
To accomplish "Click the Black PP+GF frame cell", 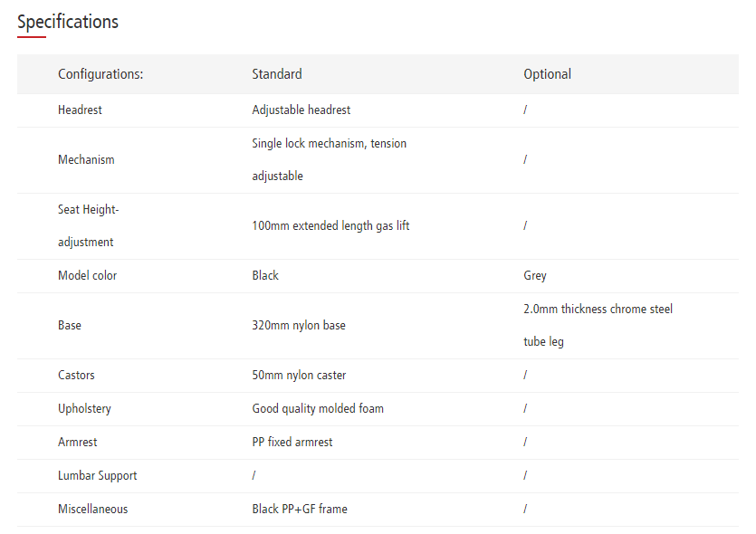I will click(x=299, y=509).
